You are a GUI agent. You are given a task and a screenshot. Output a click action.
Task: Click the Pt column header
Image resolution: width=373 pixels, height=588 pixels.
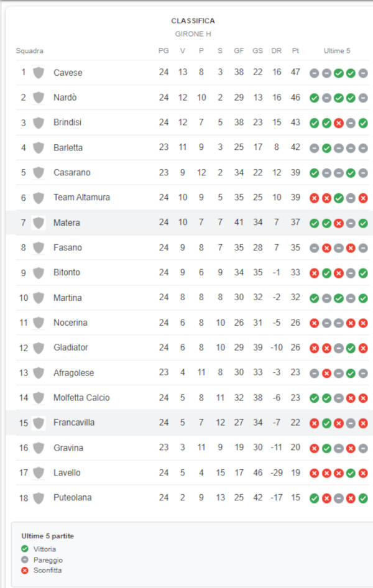coord(295,50)
